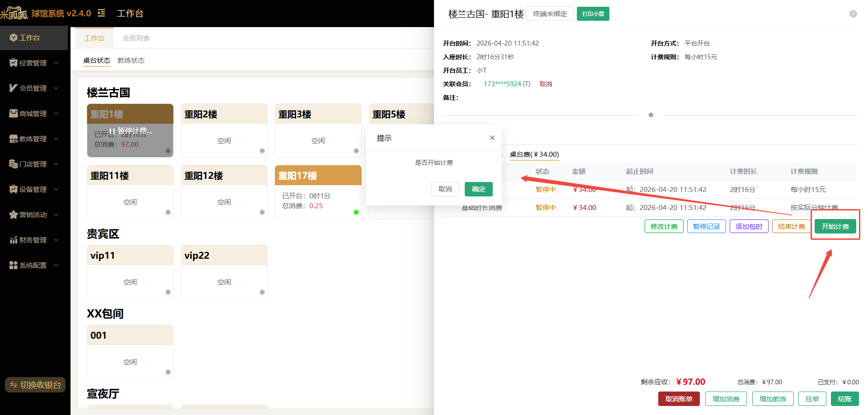
Task: Close the 提示 dialog with the X
Action: 492,138
